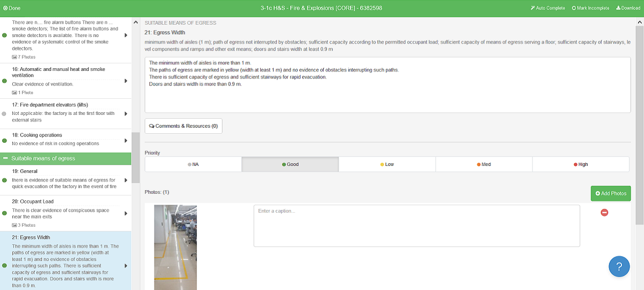
Task: Set priority to Low
Action: (387, 164)
